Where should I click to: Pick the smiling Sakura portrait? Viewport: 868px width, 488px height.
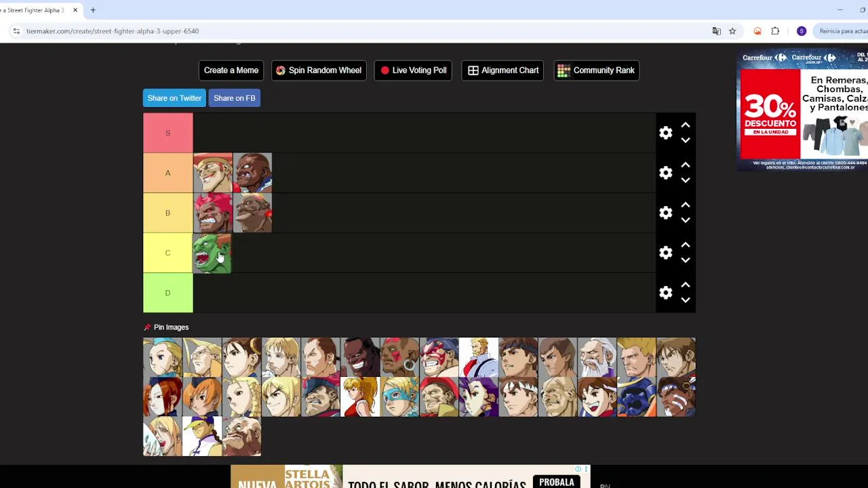597,396
